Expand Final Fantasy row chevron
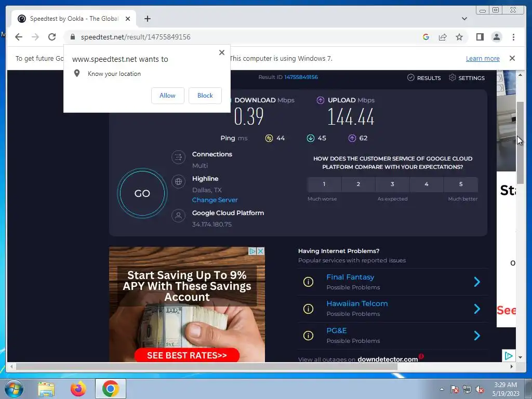Image resolution: width=532 pixels, height=399 pixels. coord(477,282)
